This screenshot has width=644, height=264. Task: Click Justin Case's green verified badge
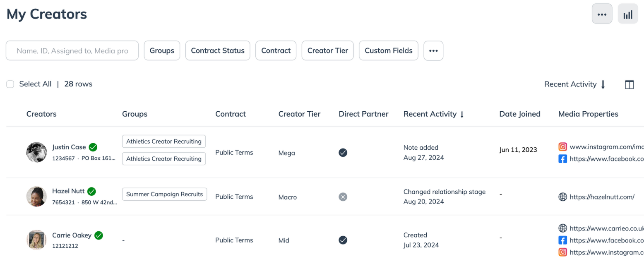[x=93, y=147]
